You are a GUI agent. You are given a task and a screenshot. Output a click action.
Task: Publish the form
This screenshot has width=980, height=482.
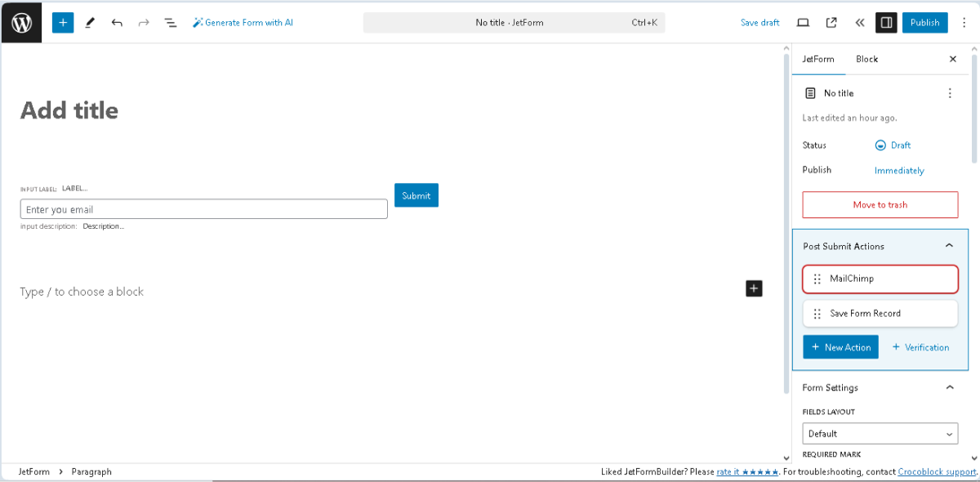pos(924,22)
